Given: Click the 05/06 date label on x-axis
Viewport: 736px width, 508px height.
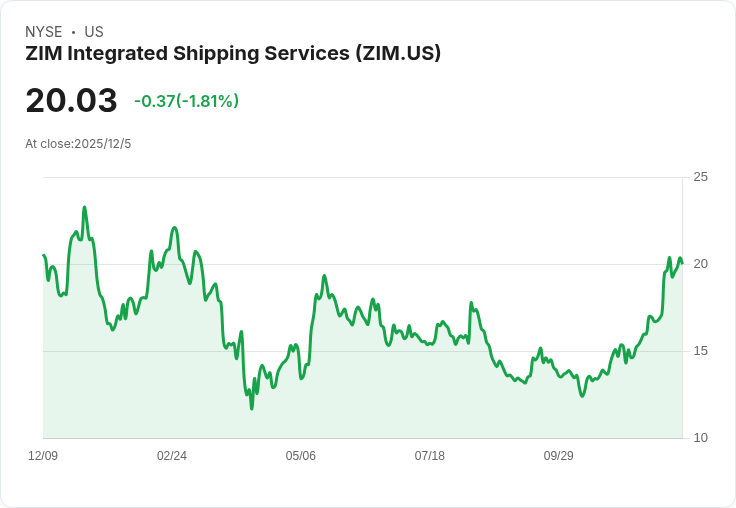Looking at the screenshot, I should click(x=300, y=455).
